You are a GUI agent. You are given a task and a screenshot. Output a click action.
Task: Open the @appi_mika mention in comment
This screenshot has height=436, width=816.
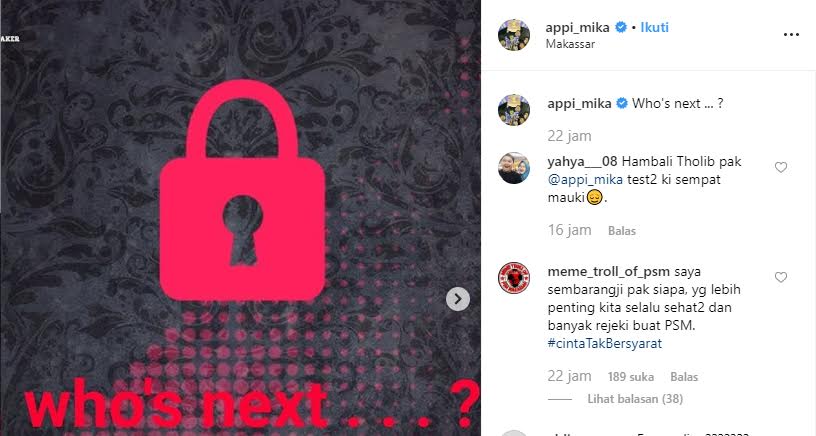tap(585, 180)
